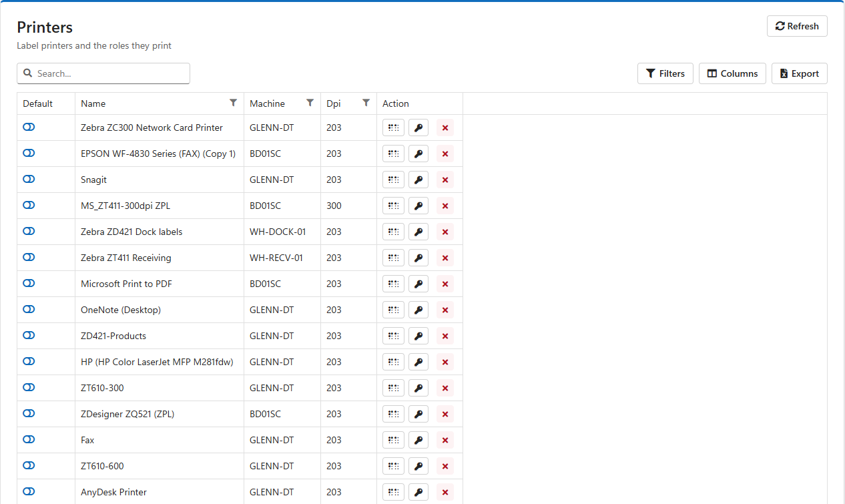845x504 pixels.
Task: Remove the EPSON WF-4830 Series printer with red X
Action: pos(445,154)
